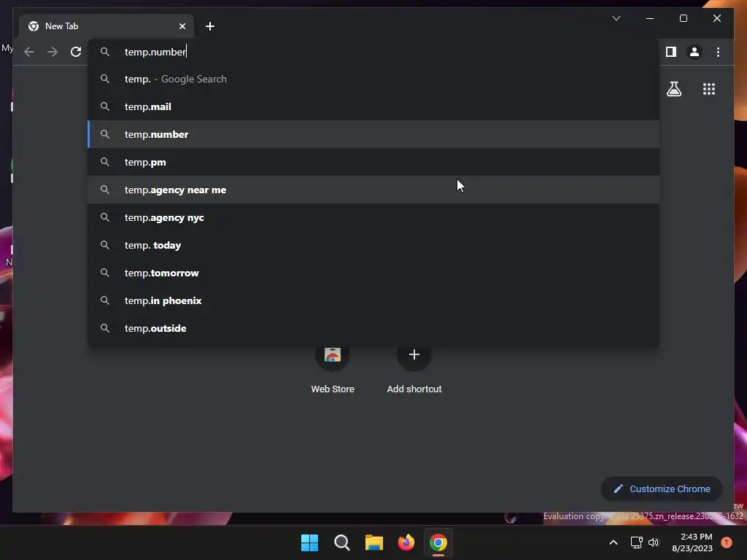Click the search icon beside temp.pm
The width and height of the screenshot is (747, 560).
point(105,162)
